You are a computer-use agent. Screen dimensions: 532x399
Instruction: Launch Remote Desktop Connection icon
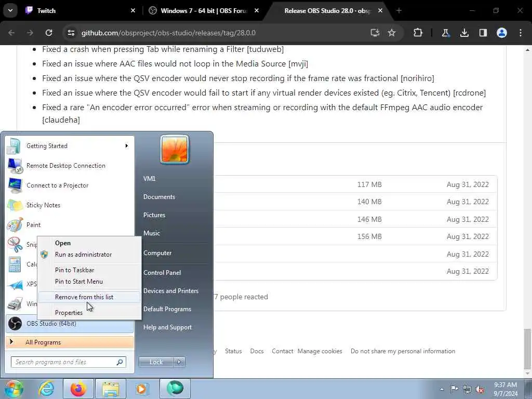15,166
